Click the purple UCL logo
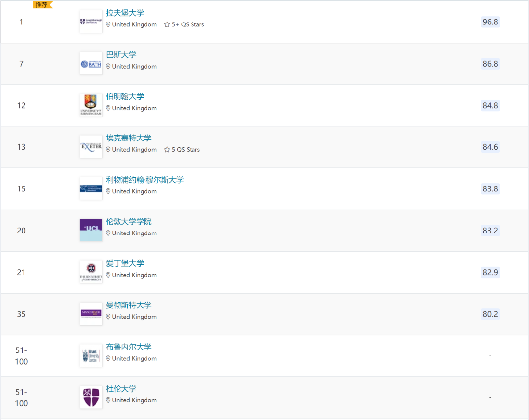This screenshot has width=529, height=420. (91, 230)
